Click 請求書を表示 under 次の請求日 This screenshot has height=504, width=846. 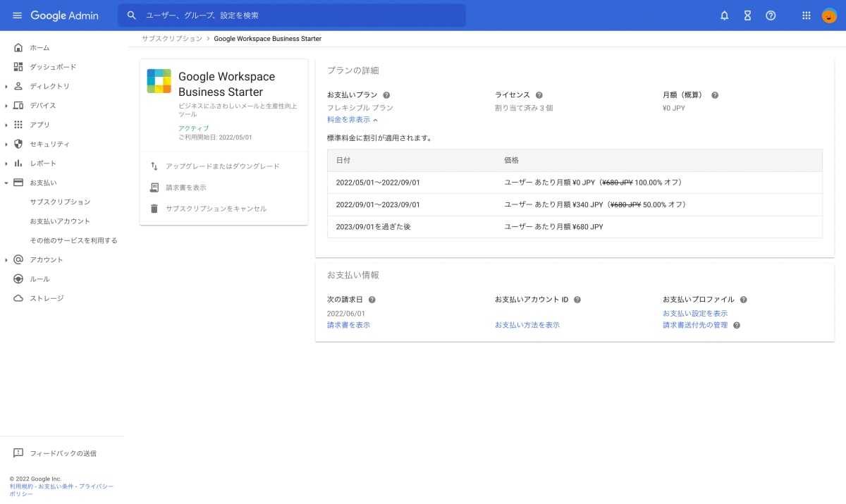point(348,325)
